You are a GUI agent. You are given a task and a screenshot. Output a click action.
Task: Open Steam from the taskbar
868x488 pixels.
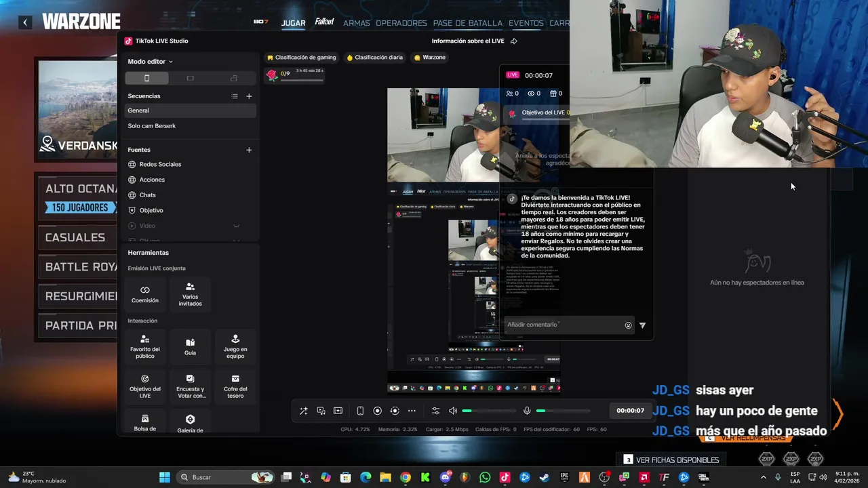(x=545, y=477)
